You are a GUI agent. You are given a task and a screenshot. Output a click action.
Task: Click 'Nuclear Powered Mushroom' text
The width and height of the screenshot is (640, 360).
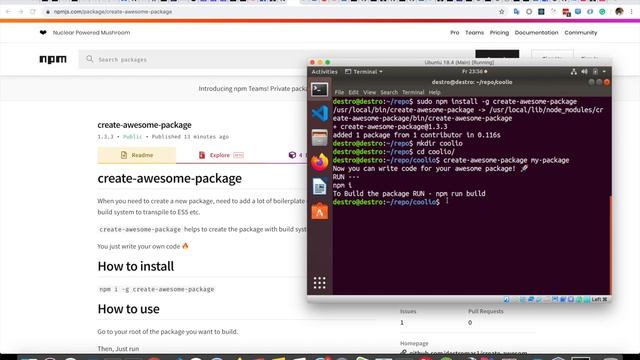91,33
